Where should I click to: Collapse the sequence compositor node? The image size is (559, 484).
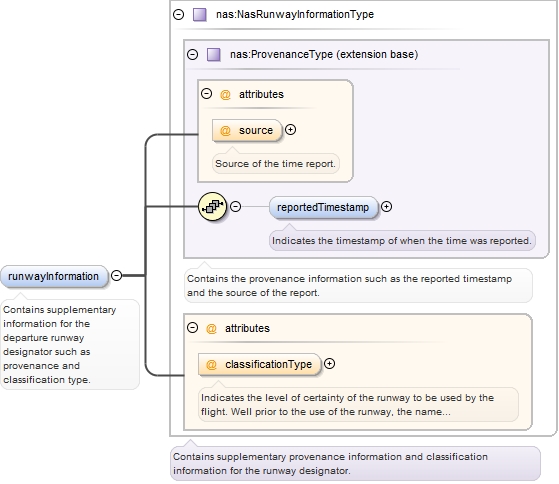(235, 206)
